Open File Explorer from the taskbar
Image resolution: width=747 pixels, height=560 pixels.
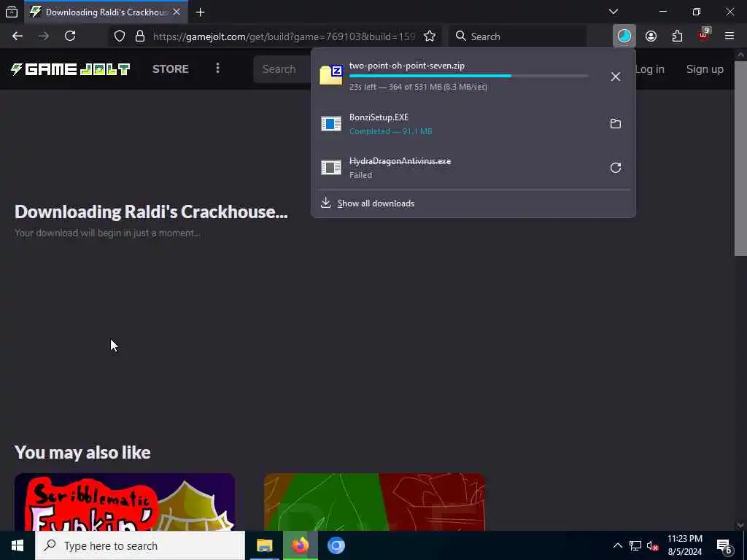[x=264, y=545]
